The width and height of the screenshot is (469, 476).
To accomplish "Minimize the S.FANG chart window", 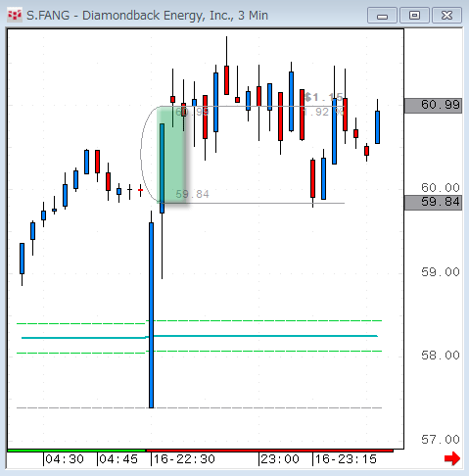I will point(382,16).
